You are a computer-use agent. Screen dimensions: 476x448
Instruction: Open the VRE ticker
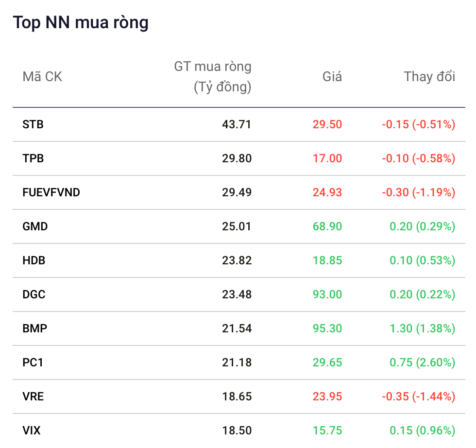point(33,396)
